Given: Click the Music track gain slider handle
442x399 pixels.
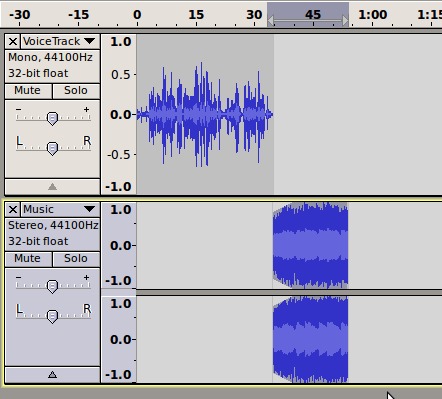Looking at the screenshot, I should coord(52,286).
